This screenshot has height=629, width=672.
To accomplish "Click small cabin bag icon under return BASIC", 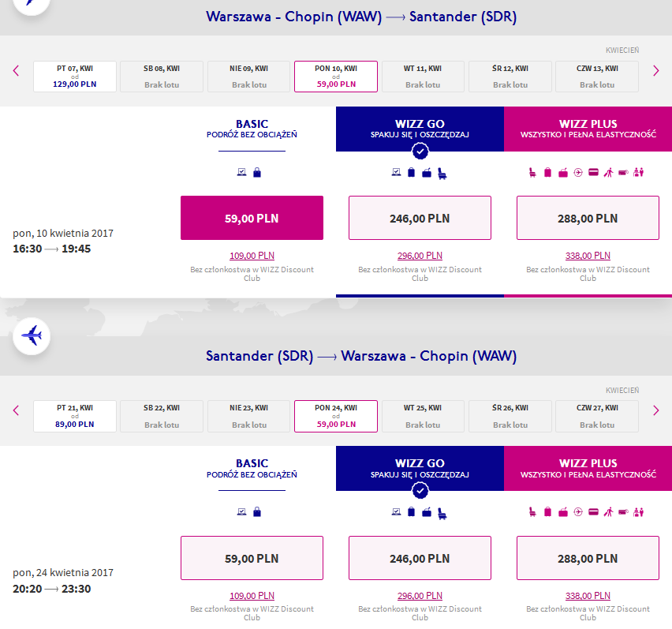I will coord(257,512).
